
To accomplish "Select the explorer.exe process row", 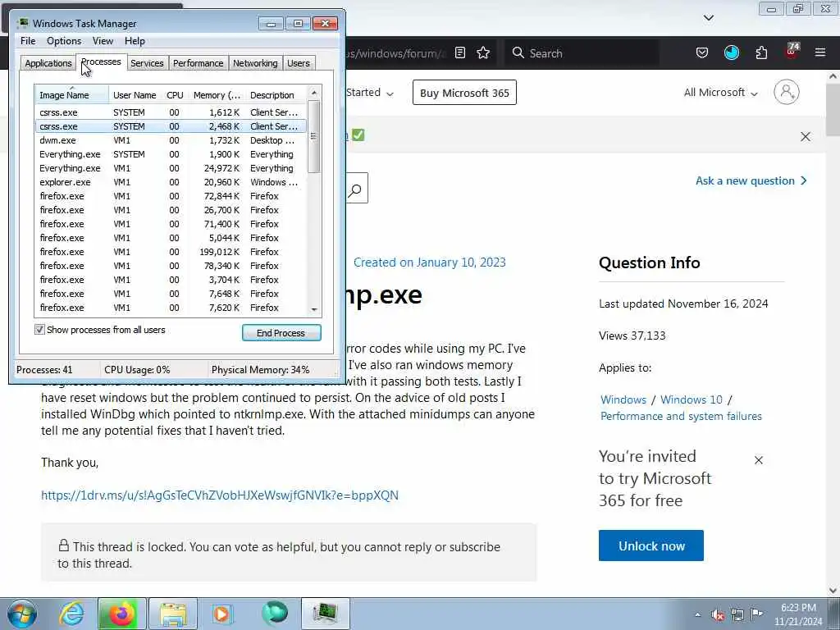I will point(171,182).
